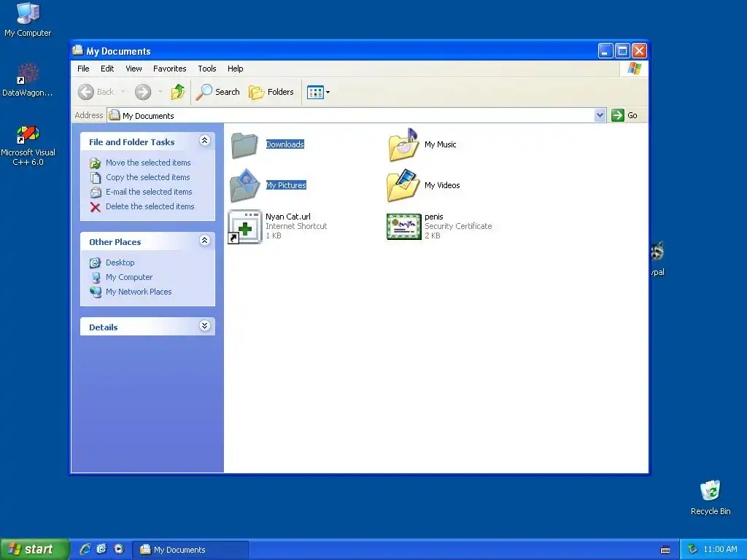
Task: Click the Windows flag logo in menu bar
Action: (634, 69)
